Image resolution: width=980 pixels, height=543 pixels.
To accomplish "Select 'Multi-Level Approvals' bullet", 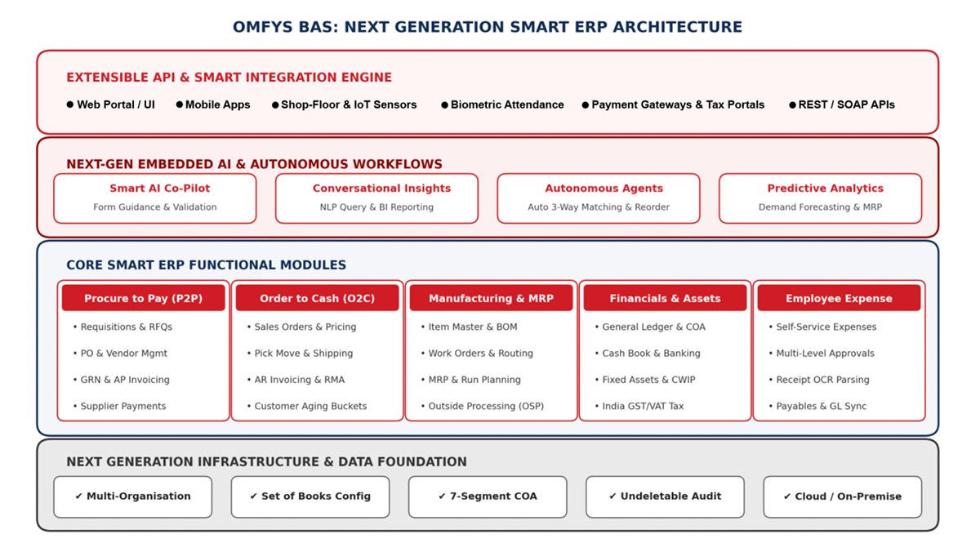I will [822, 354].
